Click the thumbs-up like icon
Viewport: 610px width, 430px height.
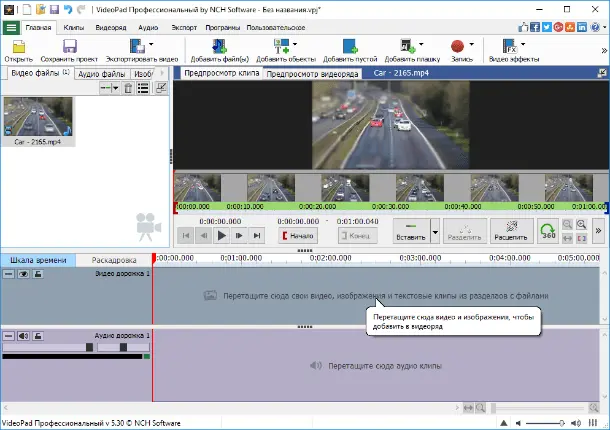click(x=523, y=27)
